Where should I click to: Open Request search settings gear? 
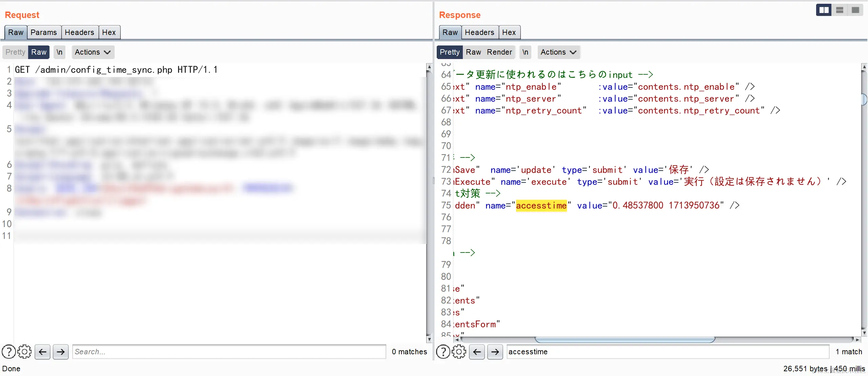click(x=24, y=352)
